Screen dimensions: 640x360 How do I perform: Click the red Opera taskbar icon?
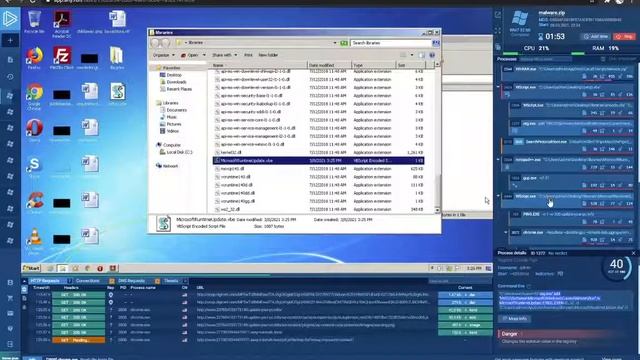pyautogui.click(x=100, y=268)
